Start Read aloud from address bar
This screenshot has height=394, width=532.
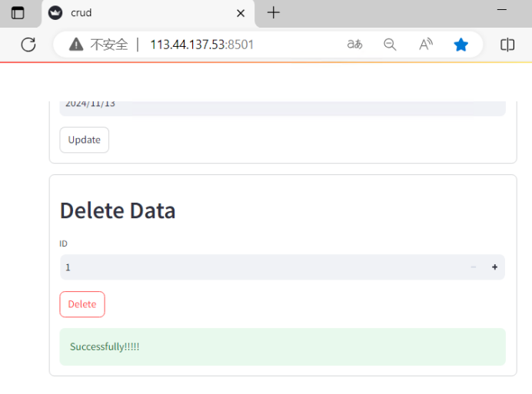coord(425,45)
